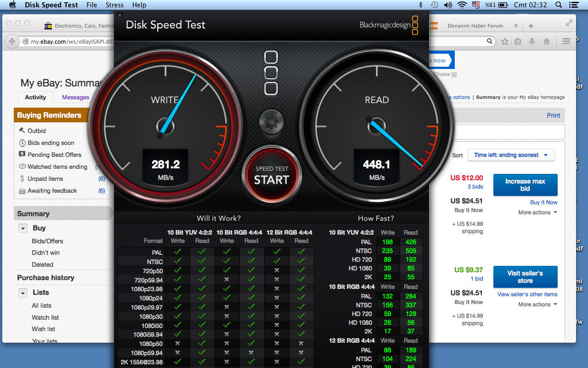Select the Donanım Haber Forum tab
This screenshot has width=588, height=368.
click(x=475, y=26)
